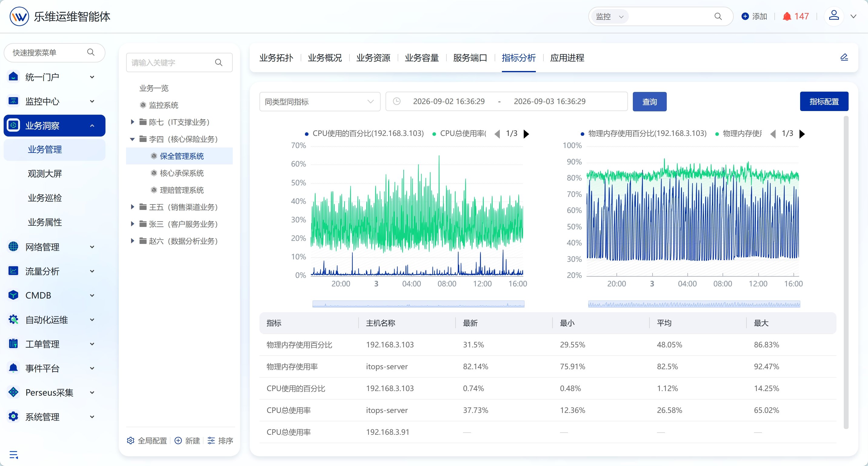
Task: Click the 事件平台 bell icon
Action: [13, 368]
